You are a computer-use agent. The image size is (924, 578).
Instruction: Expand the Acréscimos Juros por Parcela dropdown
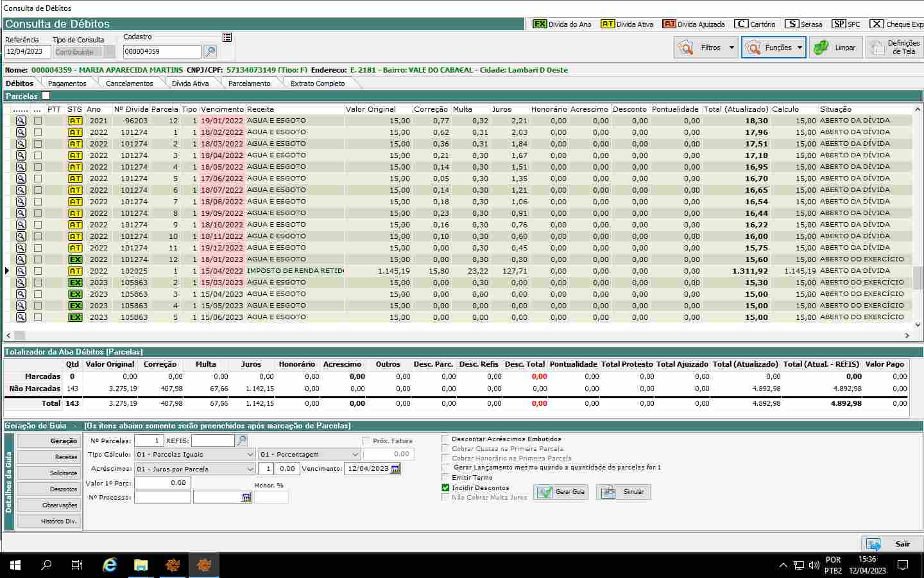pos(250,469)
